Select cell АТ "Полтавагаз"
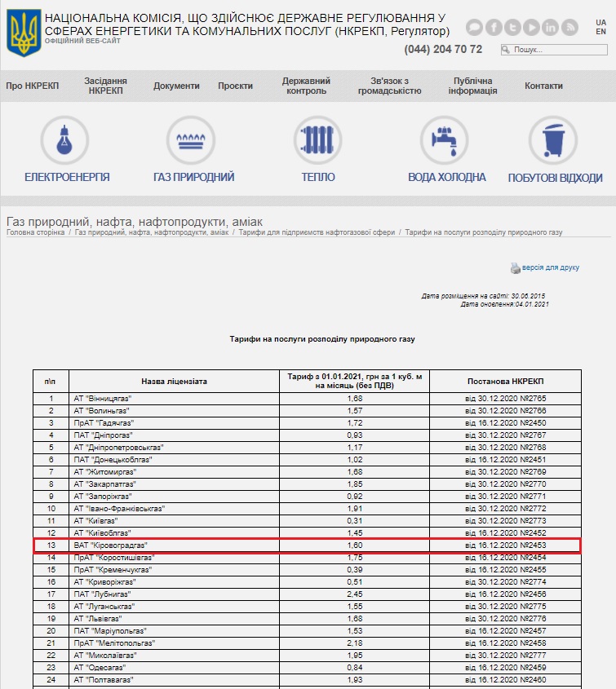 [x=174, y=680]
